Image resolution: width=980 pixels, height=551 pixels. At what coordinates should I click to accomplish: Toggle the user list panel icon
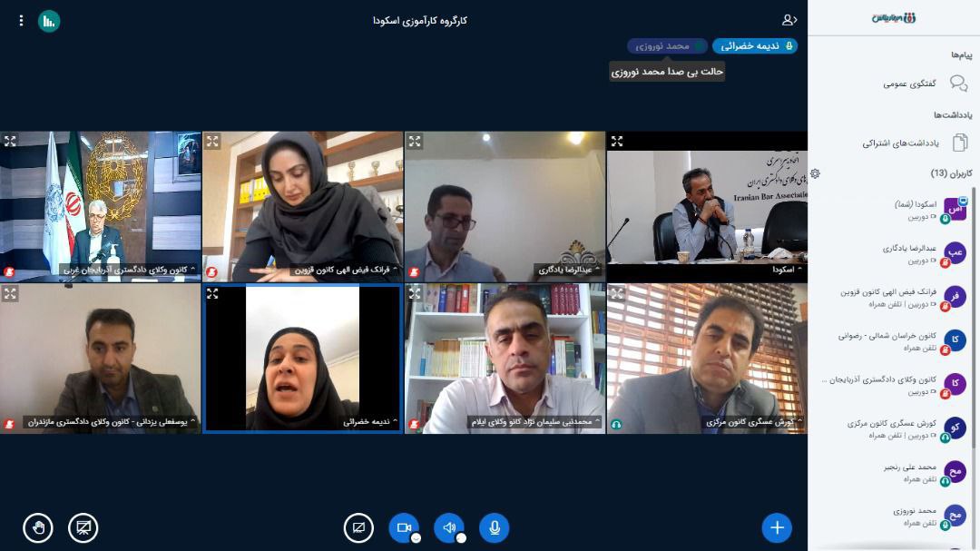pos(789,20)
